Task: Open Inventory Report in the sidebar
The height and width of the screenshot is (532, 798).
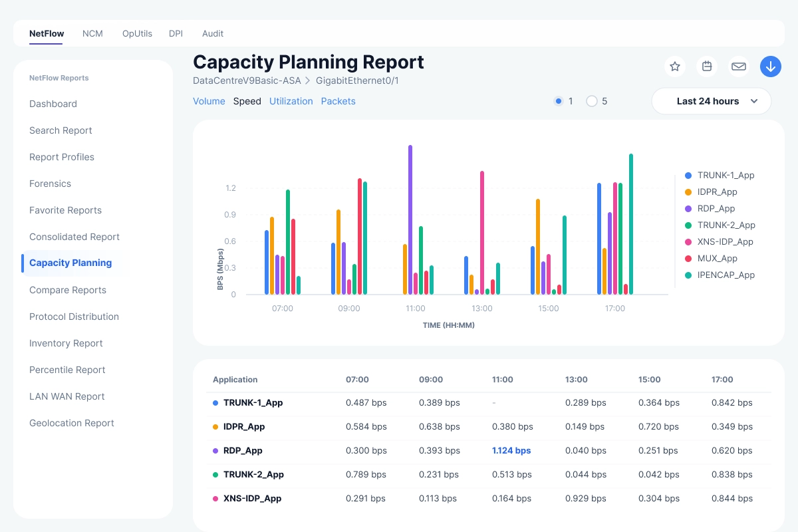Action: pyautogui.click(x=66, y=343)
